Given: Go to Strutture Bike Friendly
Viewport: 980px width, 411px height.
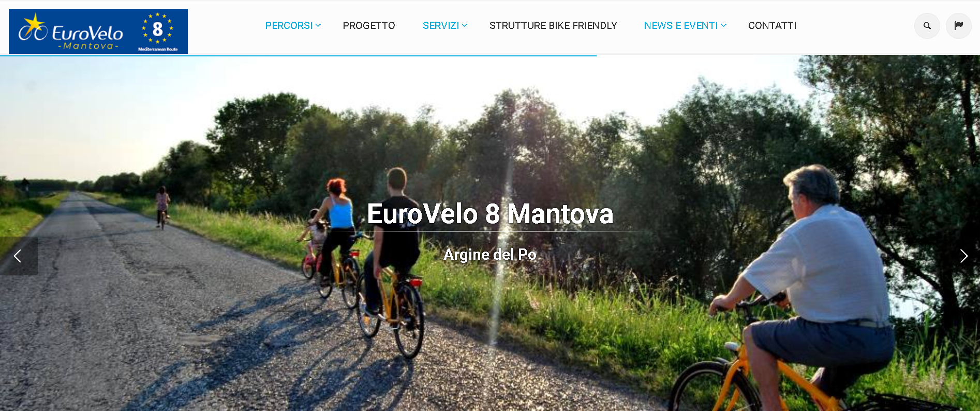Looking at the screenshot, I should click(x=553, y=25).
